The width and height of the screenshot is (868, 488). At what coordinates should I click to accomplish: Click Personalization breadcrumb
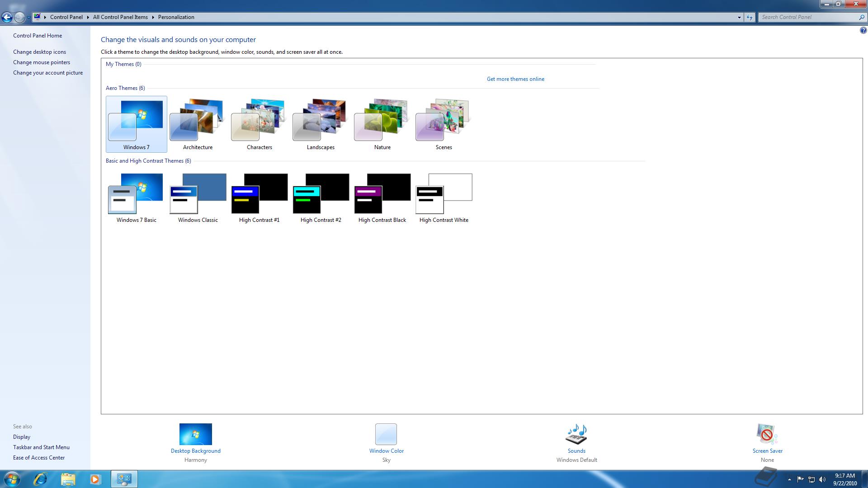[x=176, y=17]
